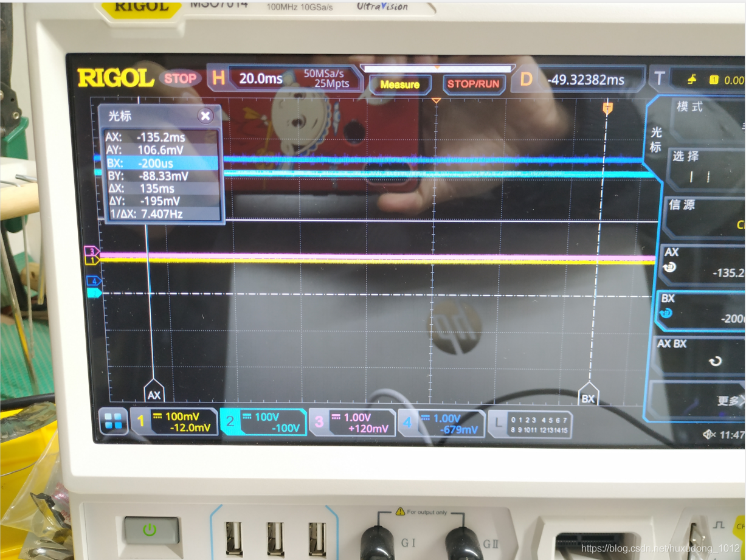Select channel 1 label 100mV
This screenshot has height=560, width=746.
(x=174, y=422)
